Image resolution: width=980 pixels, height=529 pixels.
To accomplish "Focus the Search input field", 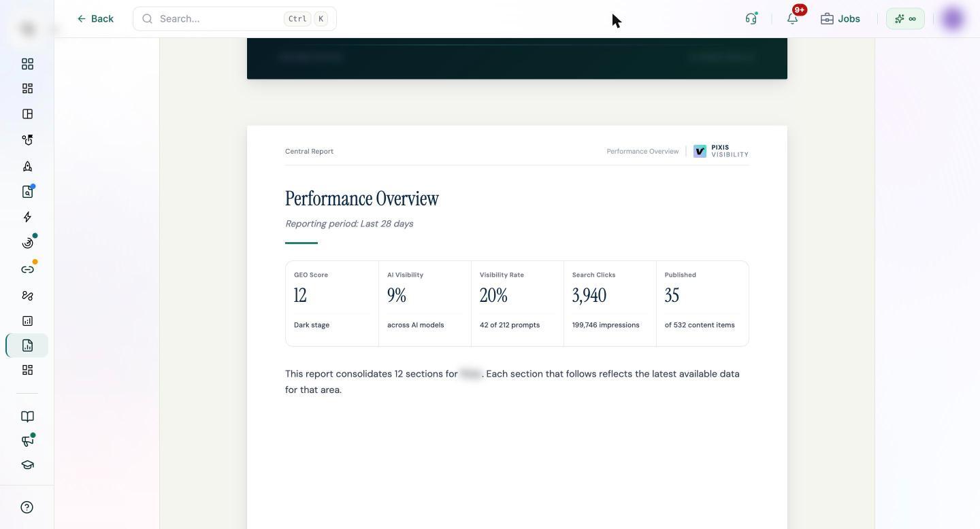I will [x=235, y=18].
